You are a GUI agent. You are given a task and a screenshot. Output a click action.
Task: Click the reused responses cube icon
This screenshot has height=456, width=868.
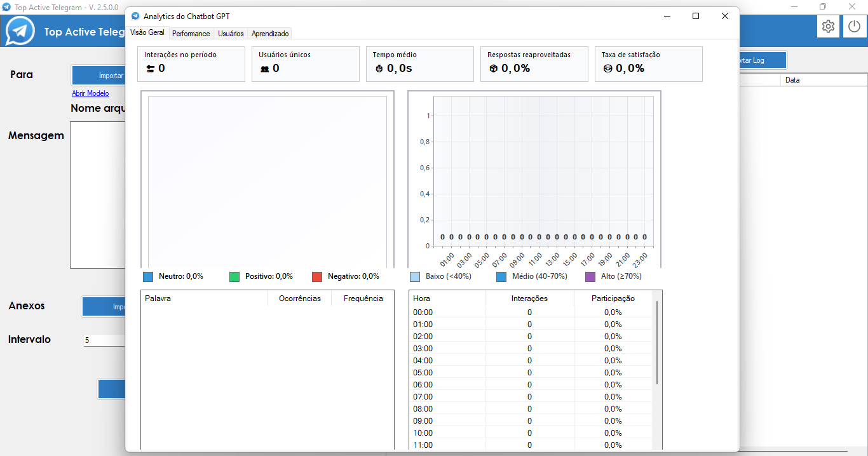[493, 69]
